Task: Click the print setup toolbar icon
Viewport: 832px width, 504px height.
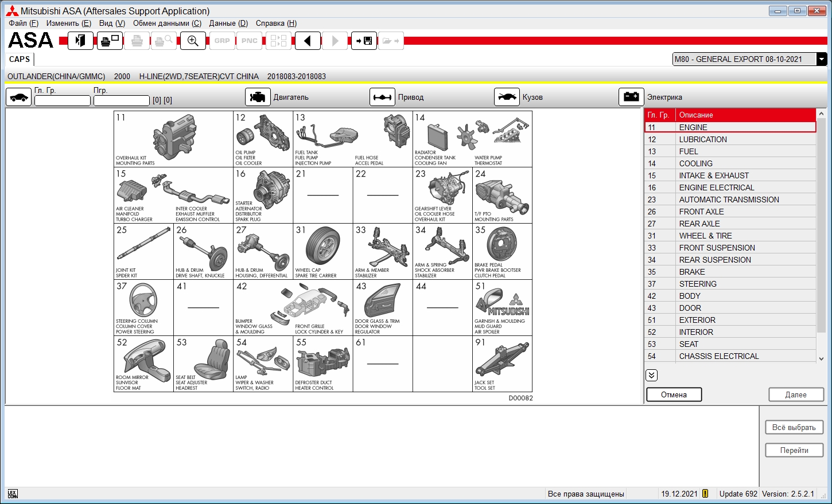Action: click(x=110, y=41)
